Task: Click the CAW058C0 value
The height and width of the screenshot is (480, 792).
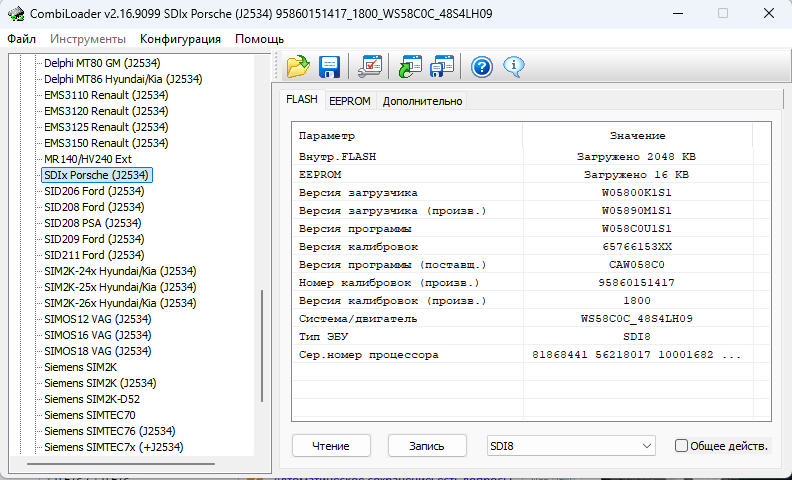Action: tap(636, 265)
